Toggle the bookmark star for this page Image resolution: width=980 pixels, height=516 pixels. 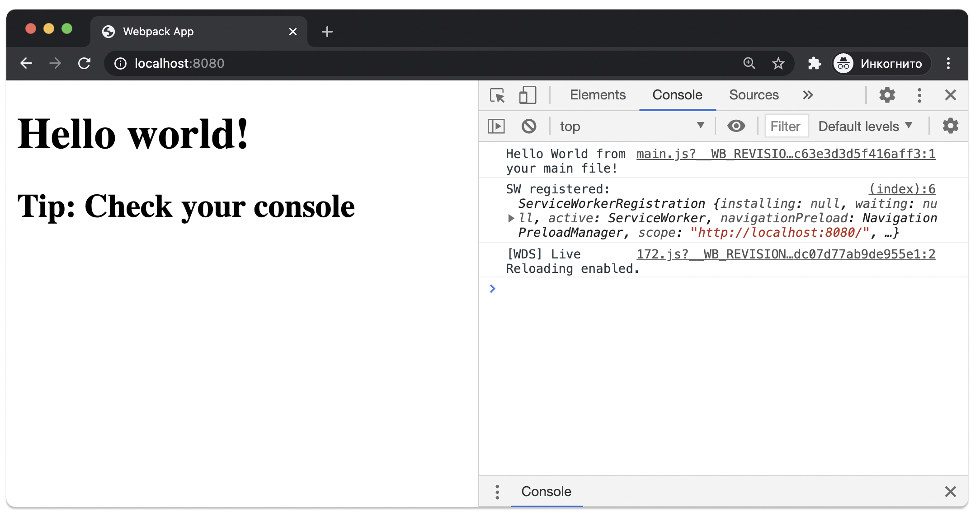pyautogui.click(x=778, y=63)
